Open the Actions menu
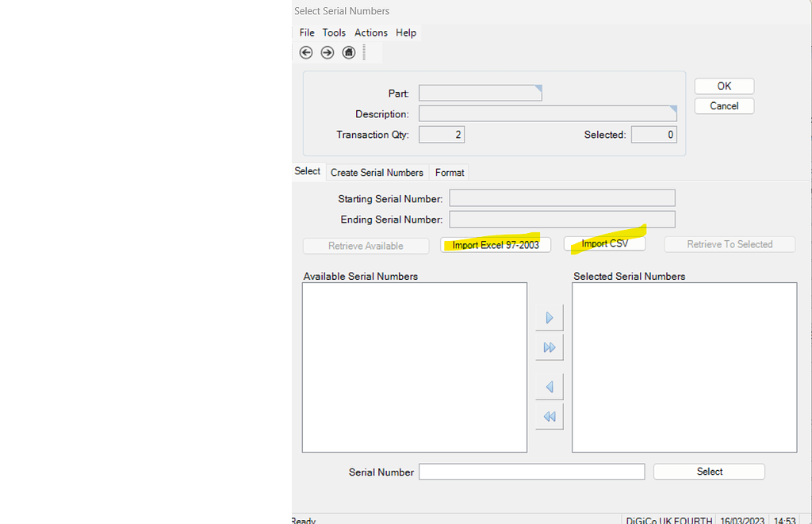 pos(370,33)
